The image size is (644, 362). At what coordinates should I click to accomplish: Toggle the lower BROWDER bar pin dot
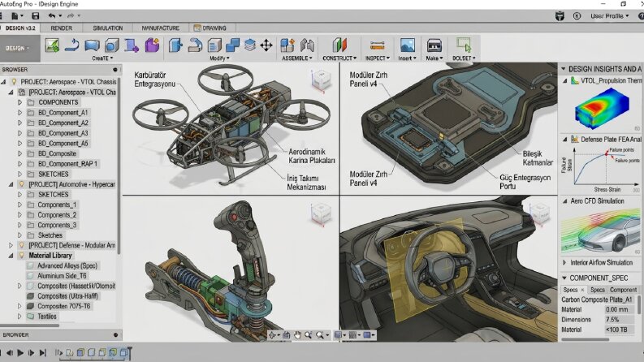coord(115,335)
